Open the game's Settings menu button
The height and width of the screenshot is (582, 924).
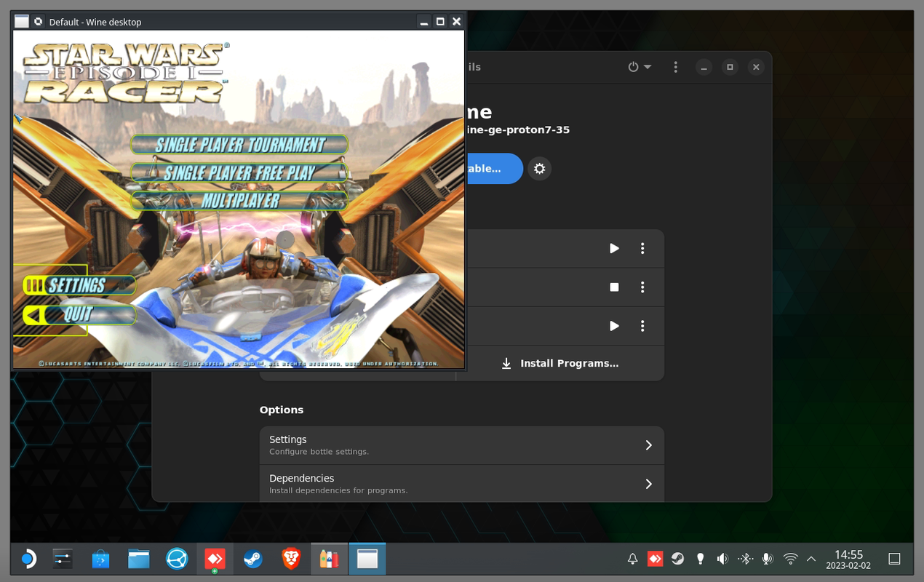click(x=79, y=285)
